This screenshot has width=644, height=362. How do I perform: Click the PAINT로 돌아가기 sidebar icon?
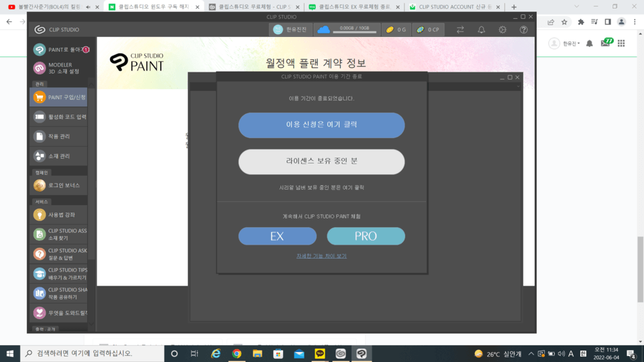click(x=40, y=50)
